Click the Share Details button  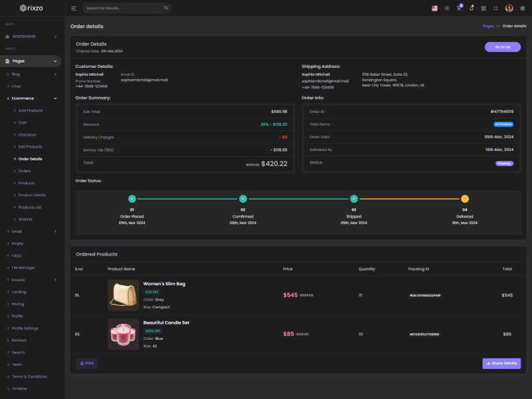(501, 364)
